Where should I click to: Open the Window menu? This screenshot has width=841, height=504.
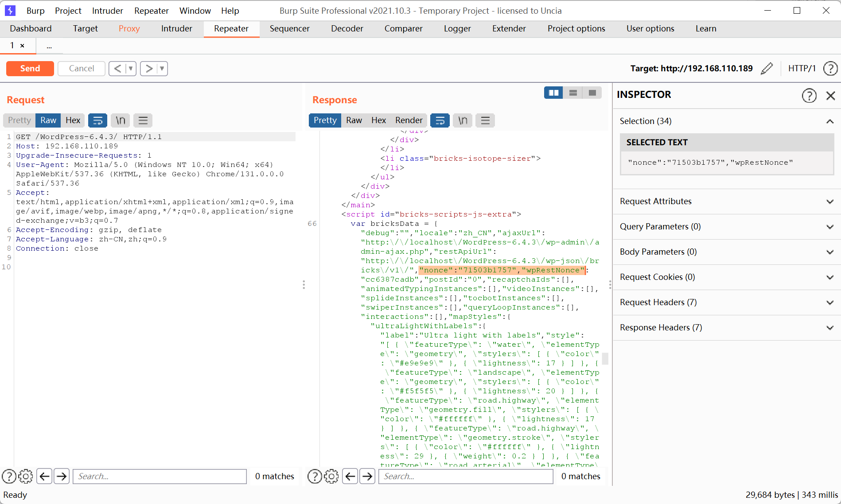pyautogui.click(x=195, y=11)
